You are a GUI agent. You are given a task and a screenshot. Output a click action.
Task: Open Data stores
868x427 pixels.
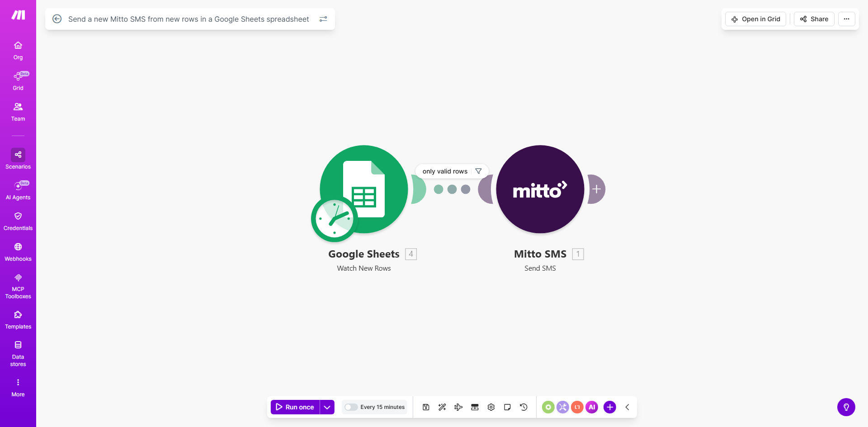18,354
